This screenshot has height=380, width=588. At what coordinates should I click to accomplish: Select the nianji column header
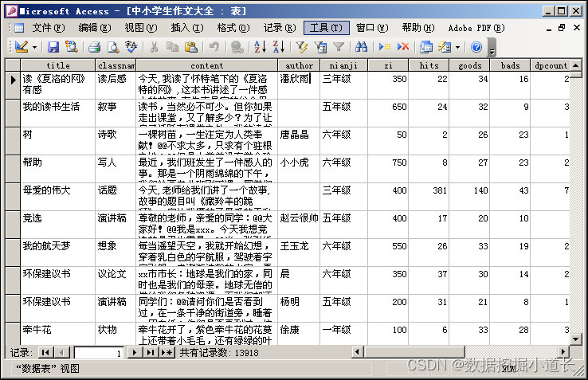(x=343, y=65)
